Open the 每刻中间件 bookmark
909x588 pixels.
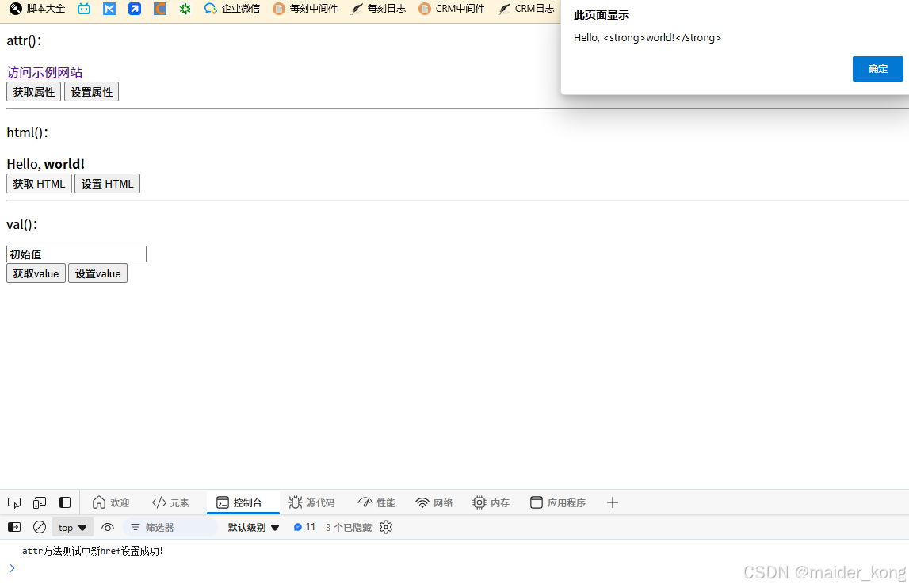(x=314, y=9)
